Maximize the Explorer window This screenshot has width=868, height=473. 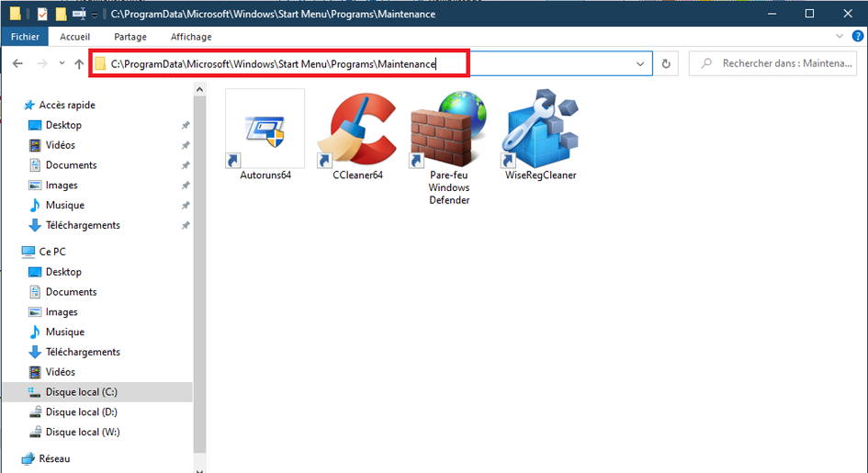click(x=809, y=14)
